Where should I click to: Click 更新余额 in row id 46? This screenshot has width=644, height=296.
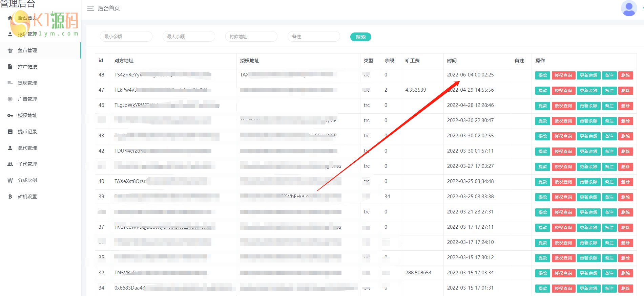[x=588, y=106]
